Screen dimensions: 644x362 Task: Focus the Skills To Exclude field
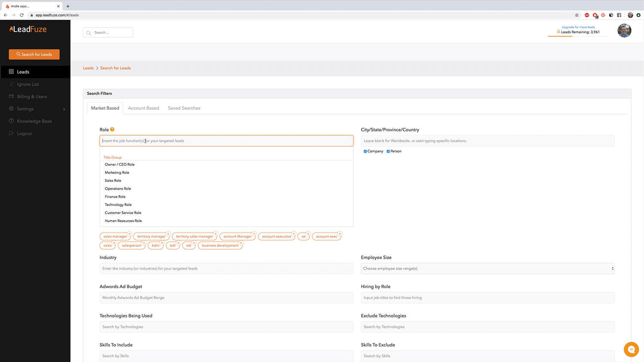(x=488, y=356)
